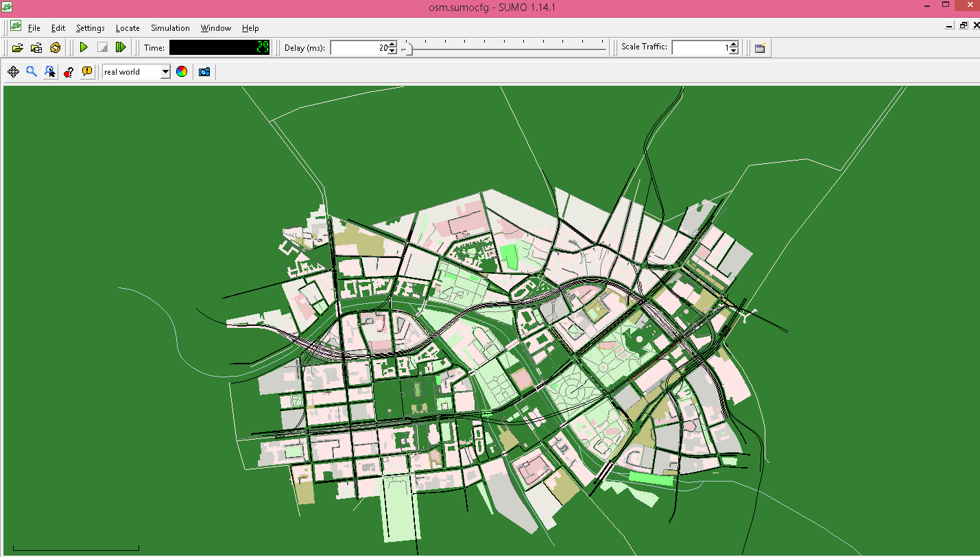This screenshot has width=980, height=557.
Task: Open new view window icon
Action: pyautogui.click(x=760, y=47)
